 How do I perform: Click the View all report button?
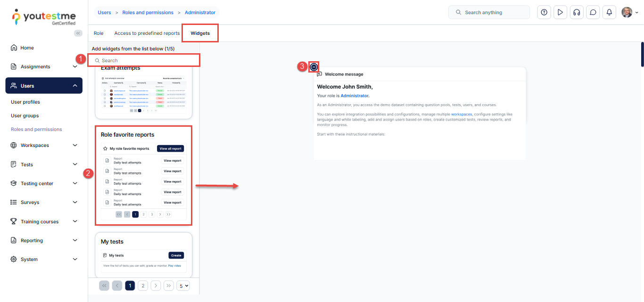pos(170,148)
